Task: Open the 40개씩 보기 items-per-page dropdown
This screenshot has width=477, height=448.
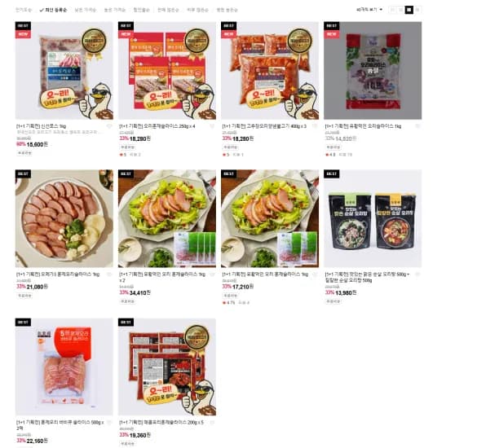Action: (369, 10)
